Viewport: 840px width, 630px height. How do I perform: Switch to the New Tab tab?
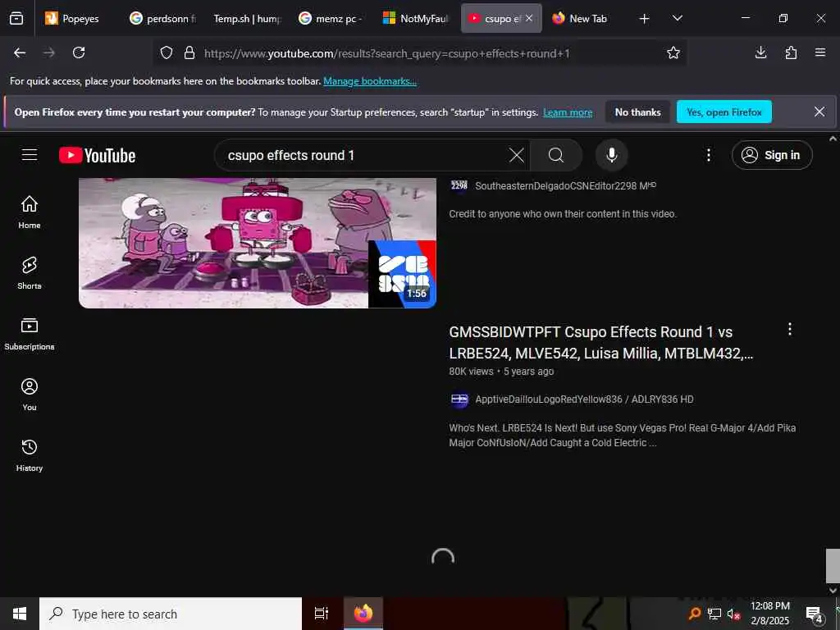pyautogui.click(x=584, y=19)
